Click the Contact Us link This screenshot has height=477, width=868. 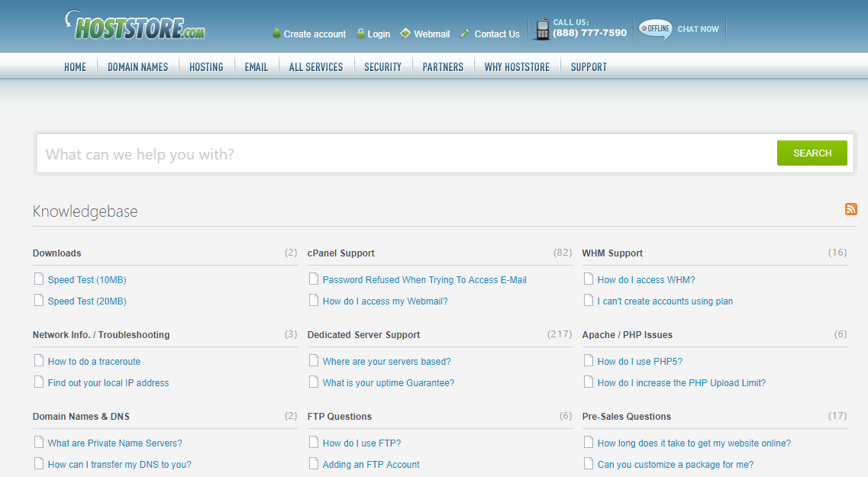tap(497, 34)
